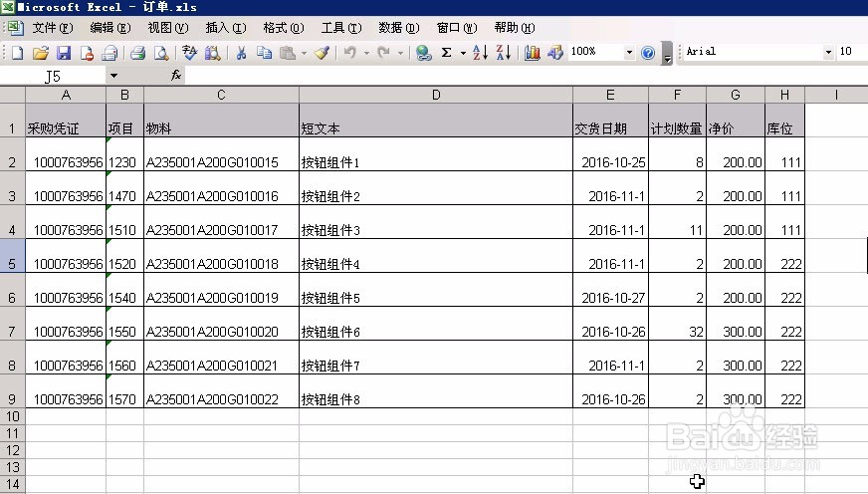Select the cell with date 2016-10-27

pyautogui.click(x=610, y=290)
